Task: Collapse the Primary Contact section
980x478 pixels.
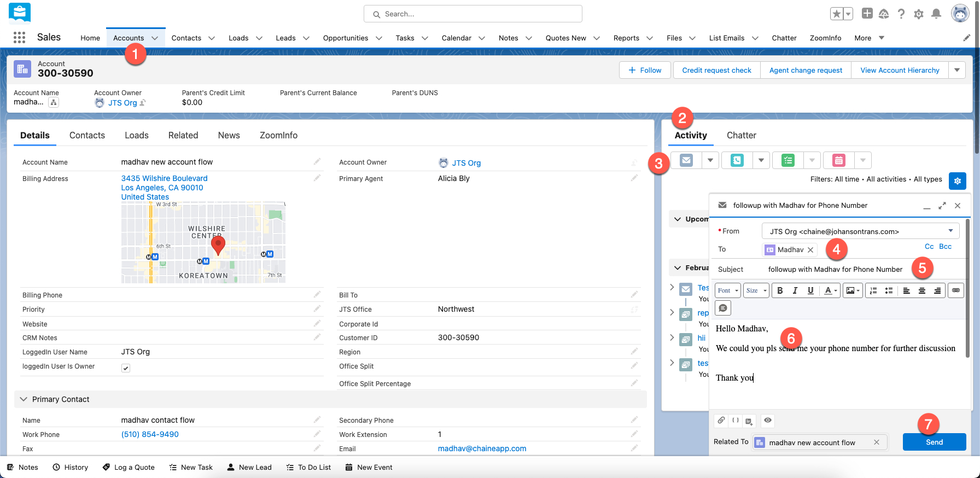Action: pyautogui.click(x=24, y=399)
